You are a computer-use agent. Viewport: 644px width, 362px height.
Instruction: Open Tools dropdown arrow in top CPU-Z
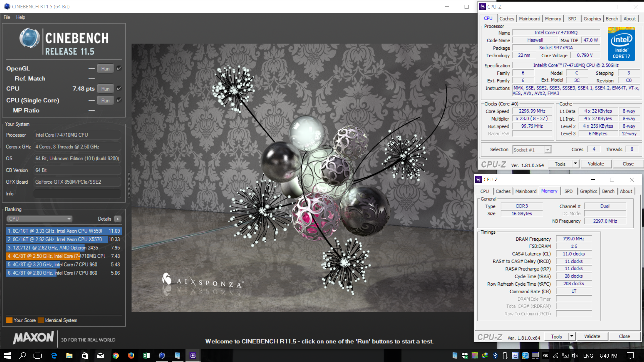coord(575,164)
